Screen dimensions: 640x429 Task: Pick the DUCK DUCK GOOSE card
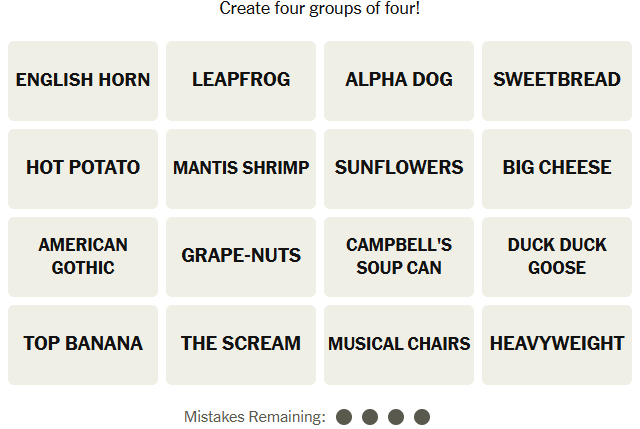(x=557, y=257)
